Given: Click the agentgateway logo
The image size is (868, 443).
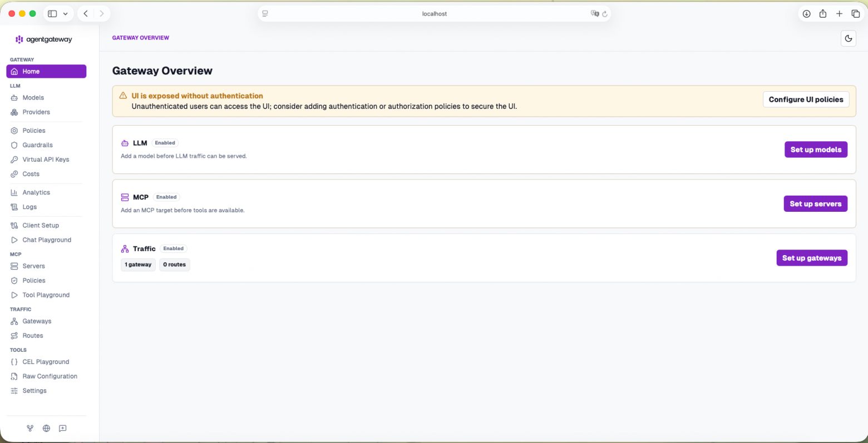Looking at the screenshot, I should (44, 39).
